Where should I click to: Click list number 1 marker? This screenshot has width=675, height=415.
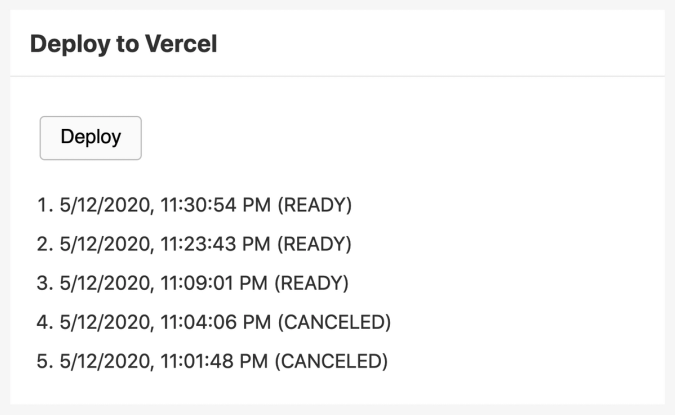tap(45, 205)
